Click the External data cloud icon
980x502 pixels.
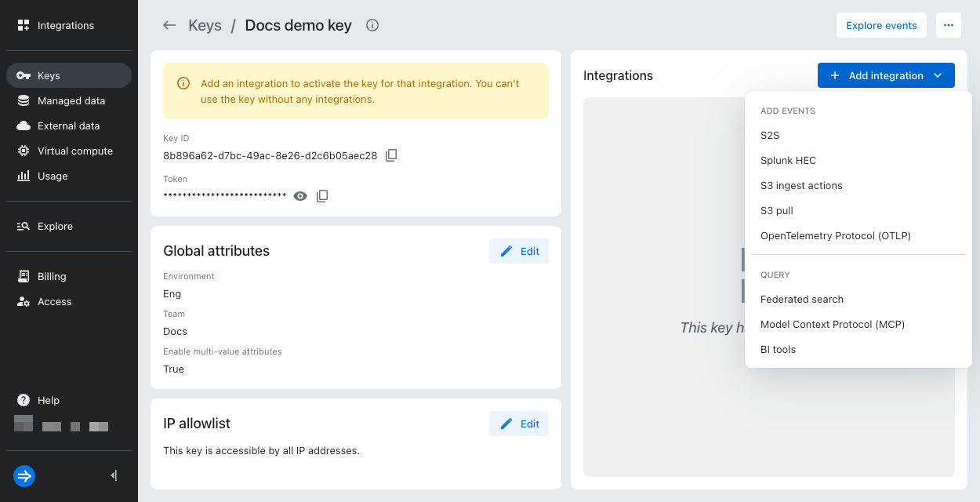click(x=24, y=125)
